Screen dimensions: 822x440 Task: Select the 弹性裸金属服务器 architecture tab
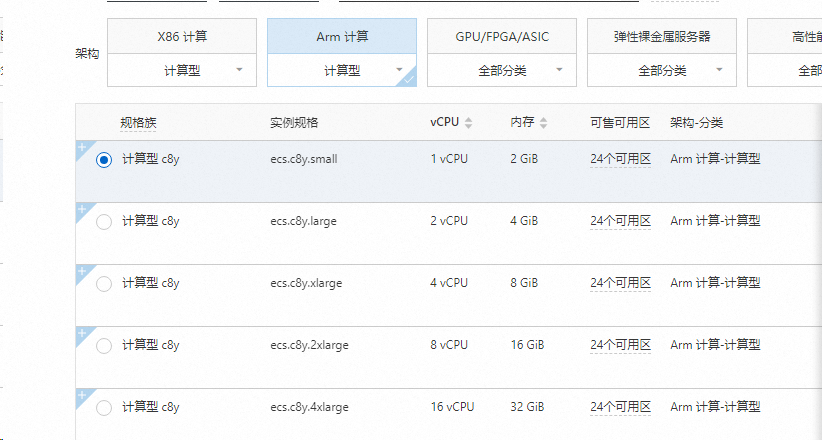point(661,37)
